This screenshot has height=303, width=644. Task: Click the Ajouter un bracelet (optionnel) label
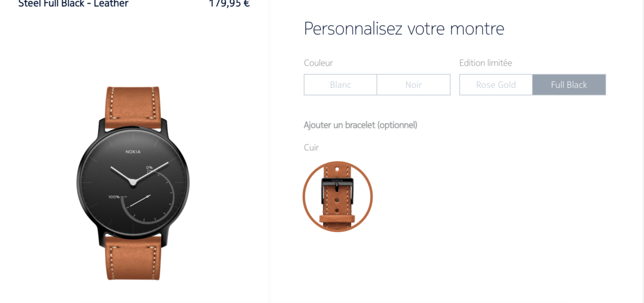click(361, 125)
